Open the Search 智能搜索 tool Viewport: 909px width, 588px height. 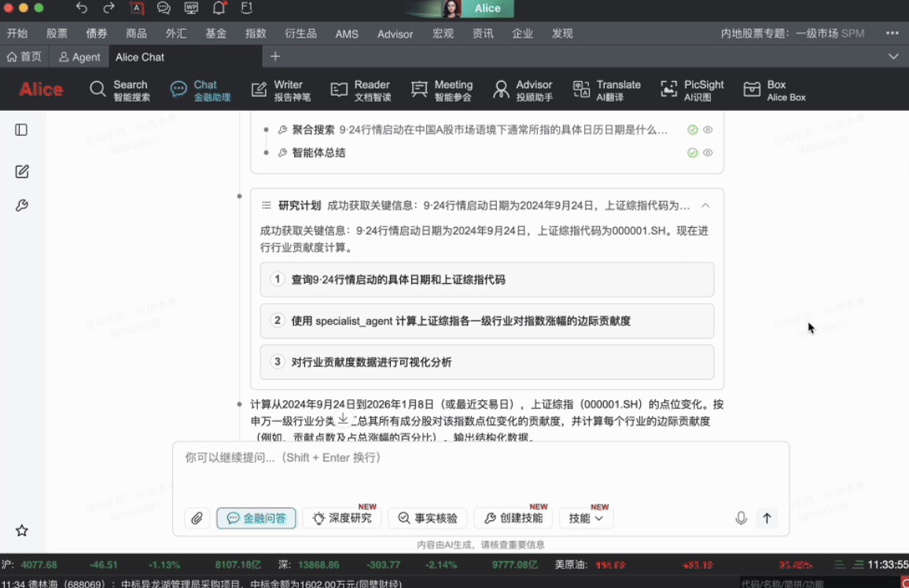tap(120, 90)
